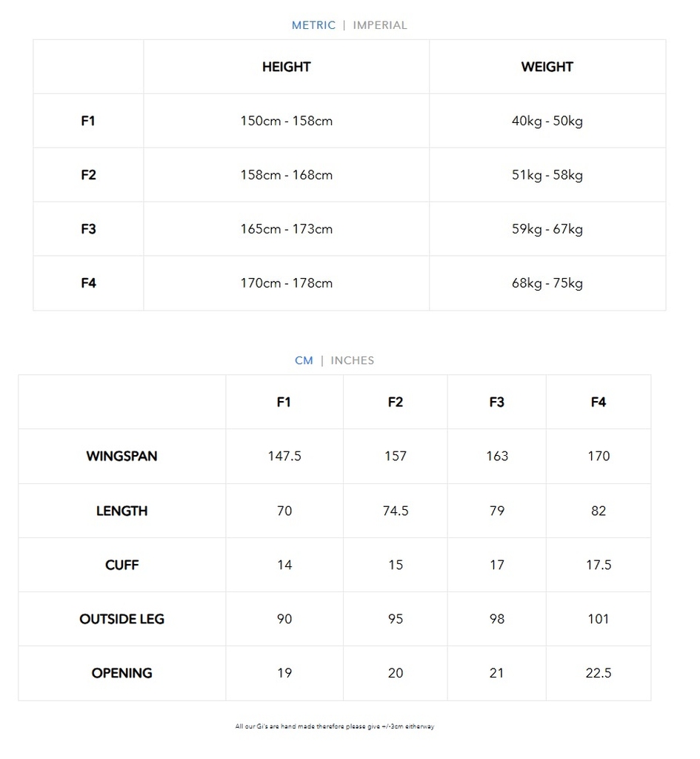
Task: Switch to the METRIC units tab
Action: click(x=313, y=25)
